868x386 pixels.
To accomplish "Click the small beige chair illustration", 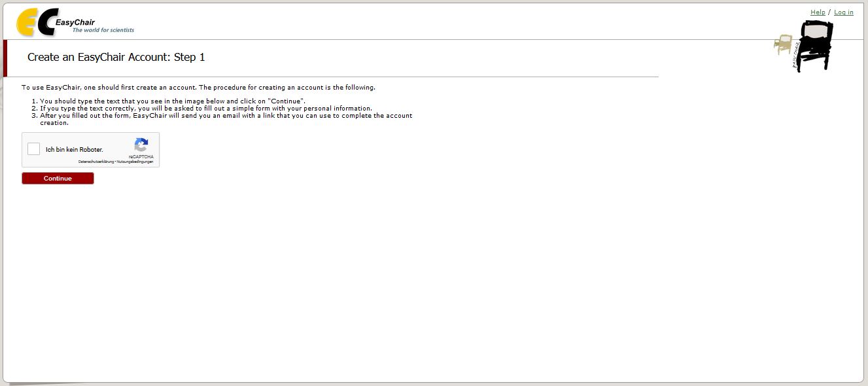I will point(782,44).
